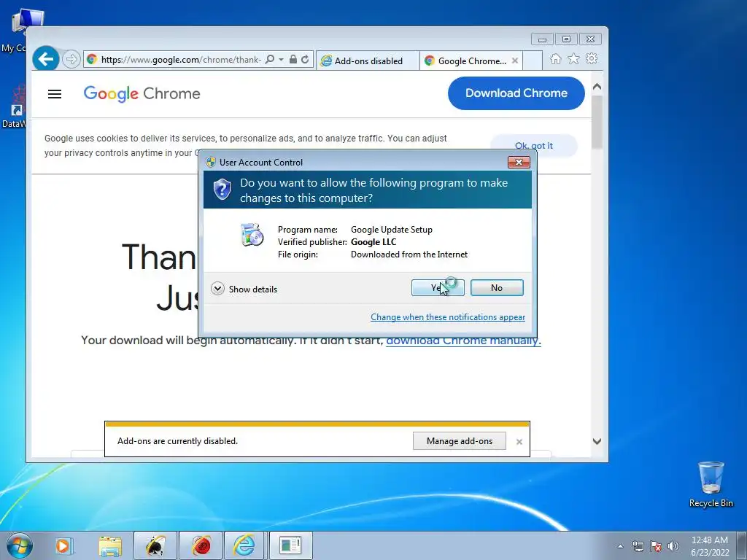
Task: Switch to the Add-ons disabled tab
Action: click(x=368, y=61)
